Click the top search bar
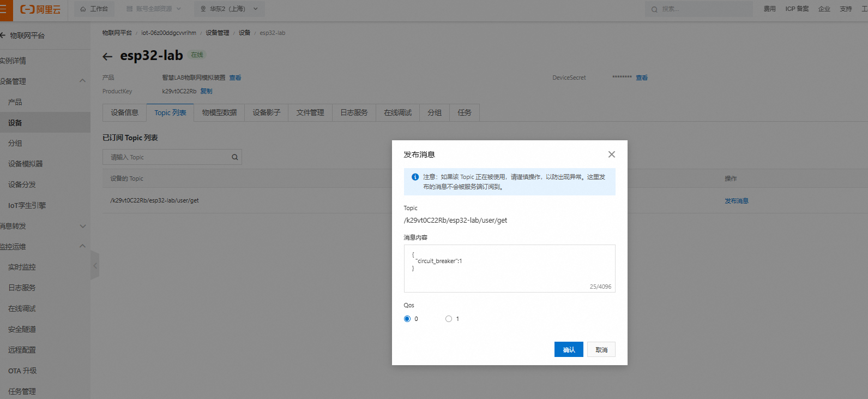 coord(701,9)
